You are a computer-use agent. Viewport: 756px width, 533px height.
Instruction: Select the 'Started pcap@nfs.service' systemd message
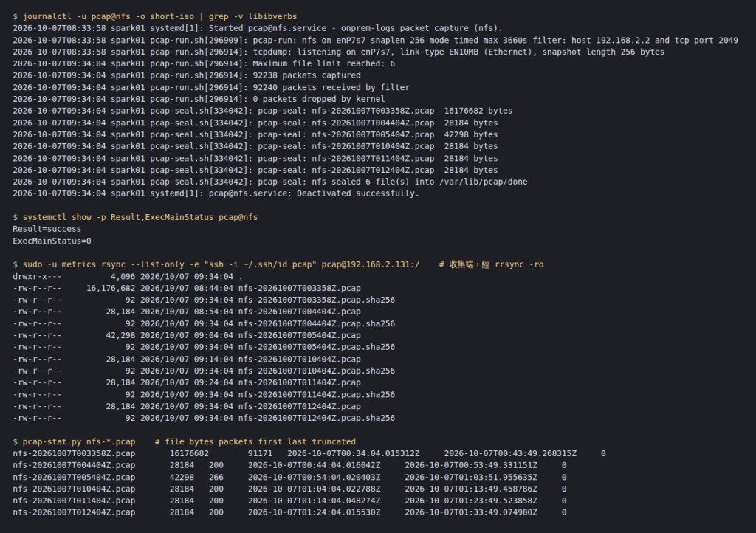click(355, 28)
